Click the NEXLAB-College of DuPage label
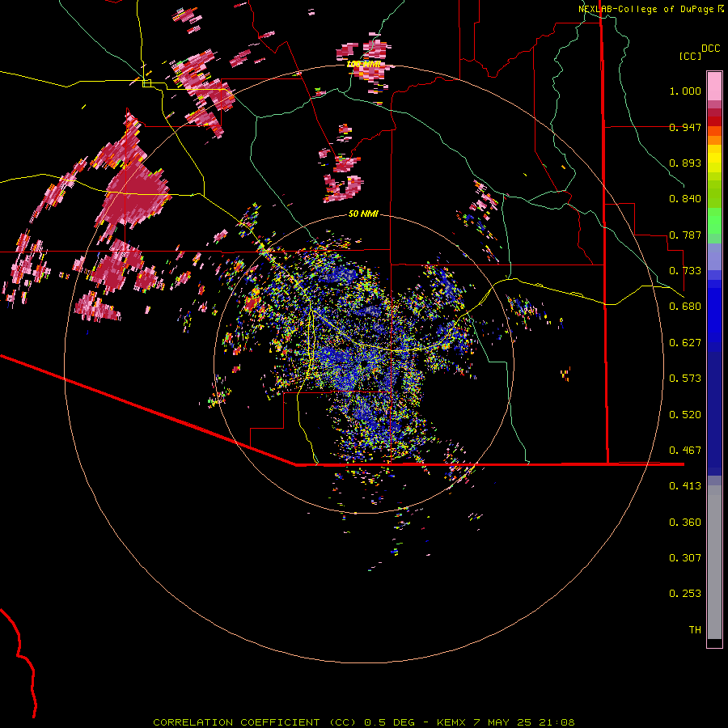This screenshot has width=728, height=728. click(648, 9)
